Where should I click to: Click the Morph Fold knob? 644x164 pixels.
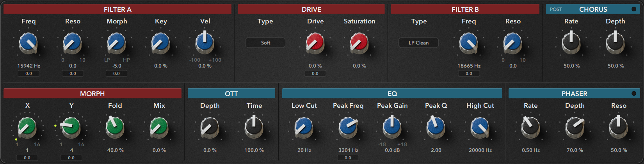[115, 127]
